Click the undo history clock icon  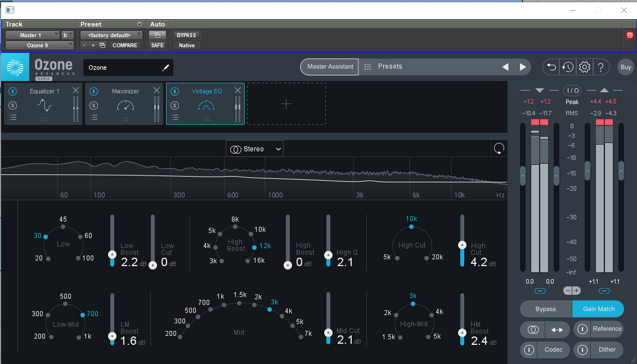pos(568,67)
